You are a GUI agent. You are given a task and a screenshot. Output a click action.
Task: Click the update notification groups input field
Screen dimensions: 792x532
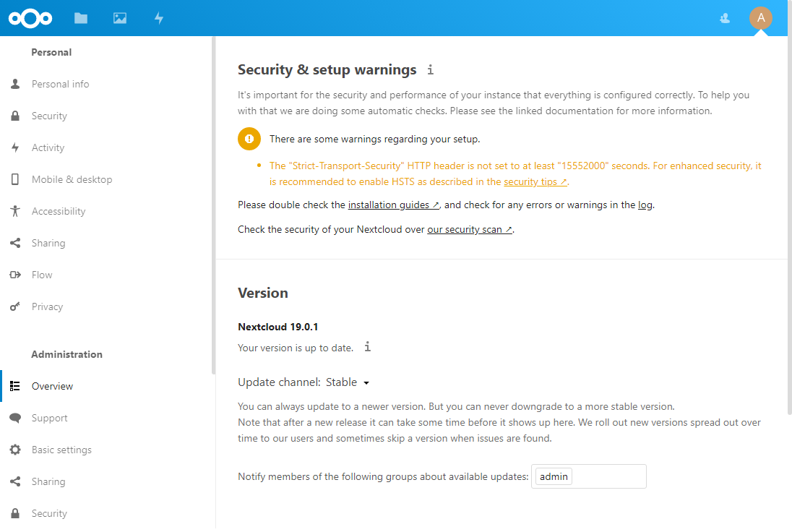click(589, 476)
